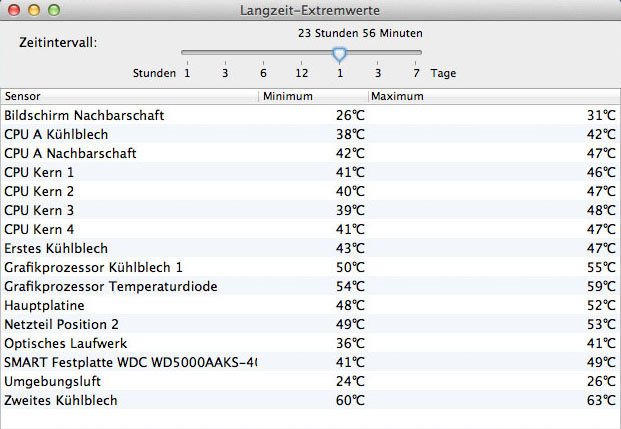The image size is (621, 429).
Task: Select the Erstes Kühlblech row
Action: point(310,248)
